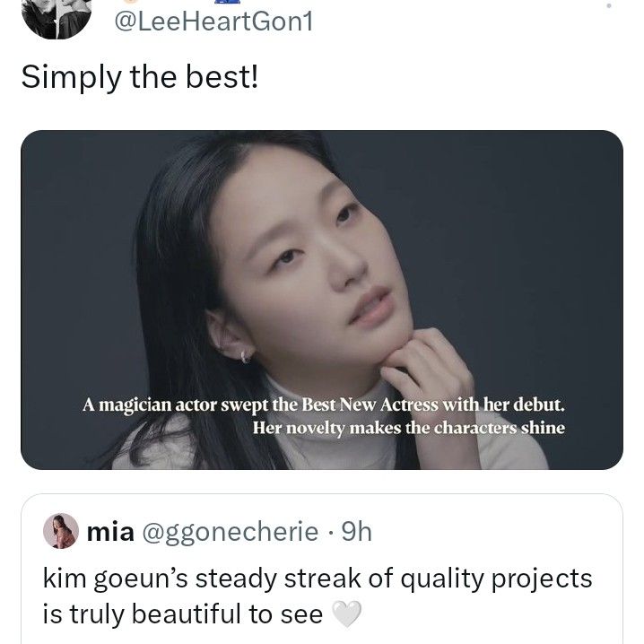Click the dot separator before 9h

(330, 533)
